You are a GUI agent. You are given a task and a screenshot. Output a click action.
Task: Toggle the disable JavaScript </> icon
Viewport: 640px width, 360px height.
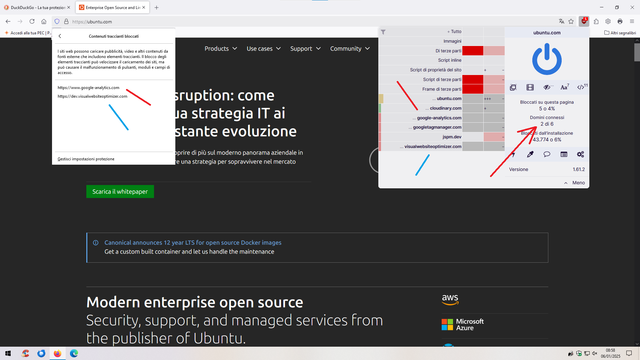(581, 87)
